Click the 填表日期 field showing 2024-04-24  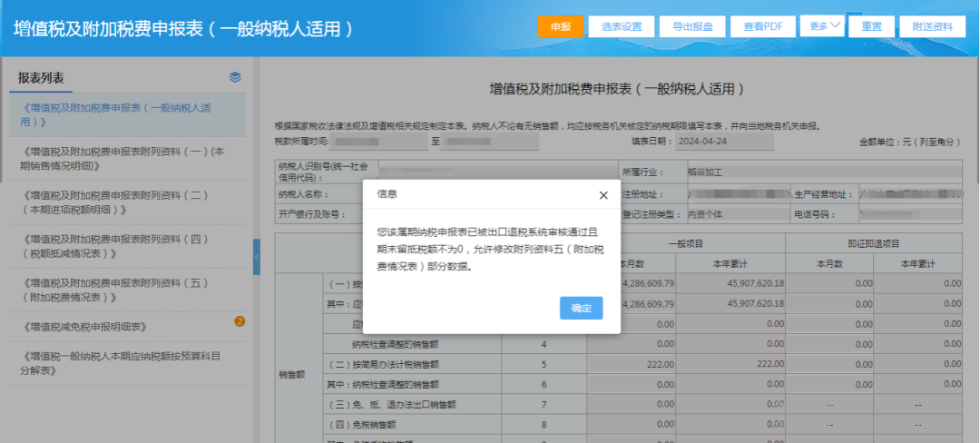(724, 142)
